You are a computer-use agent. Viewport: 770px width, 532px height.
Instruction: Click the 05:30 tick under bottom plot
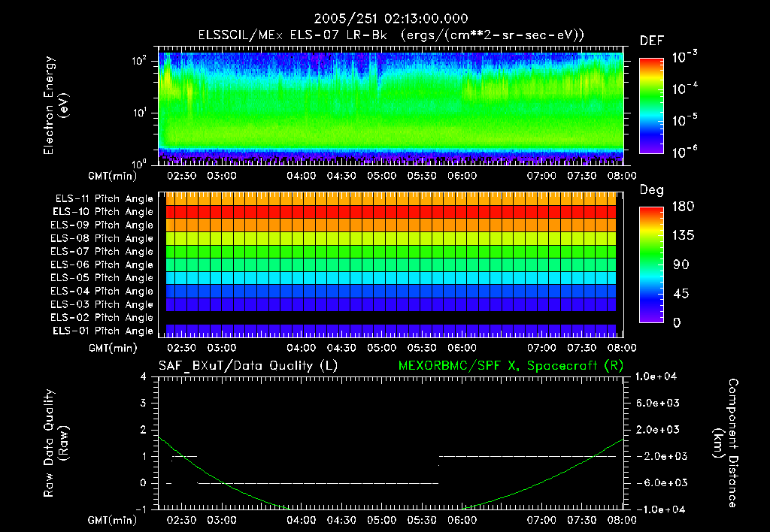[x=422, y=520]
